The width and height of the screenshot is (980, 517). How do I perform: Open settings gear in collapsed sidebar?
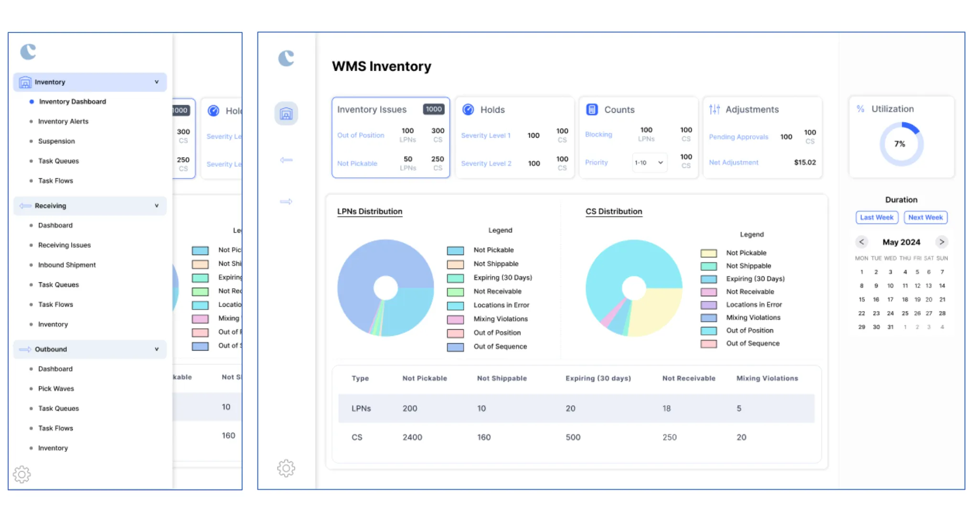pos(286,468)
